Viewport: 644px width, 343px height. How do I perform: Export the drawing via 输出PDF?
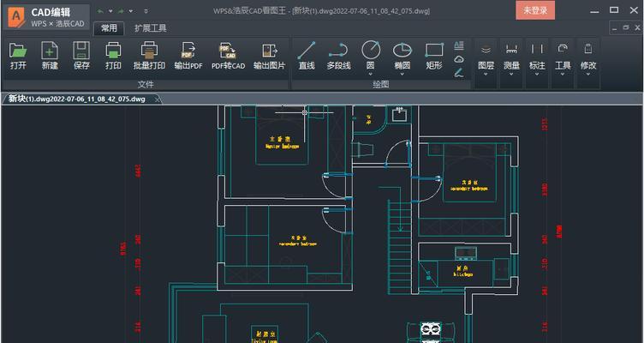point(188,56)
